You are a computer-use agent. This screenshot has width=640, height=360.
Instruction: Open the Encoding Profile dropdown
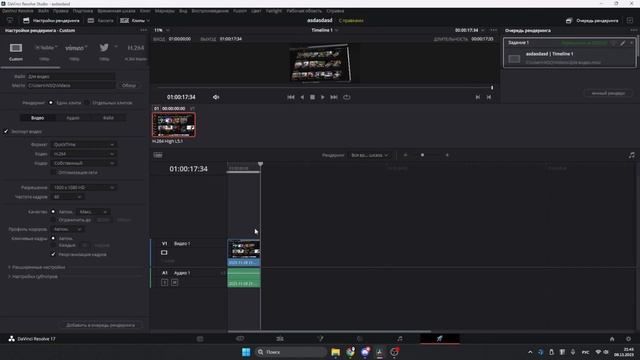point(68,229)
